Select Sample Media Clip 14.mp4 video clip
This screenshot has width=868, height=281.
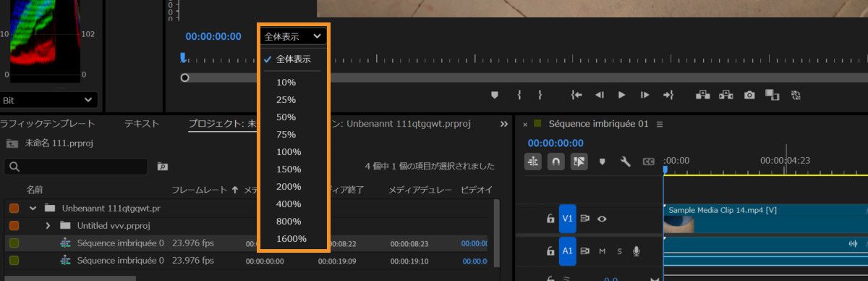click(x=765, y=219)
